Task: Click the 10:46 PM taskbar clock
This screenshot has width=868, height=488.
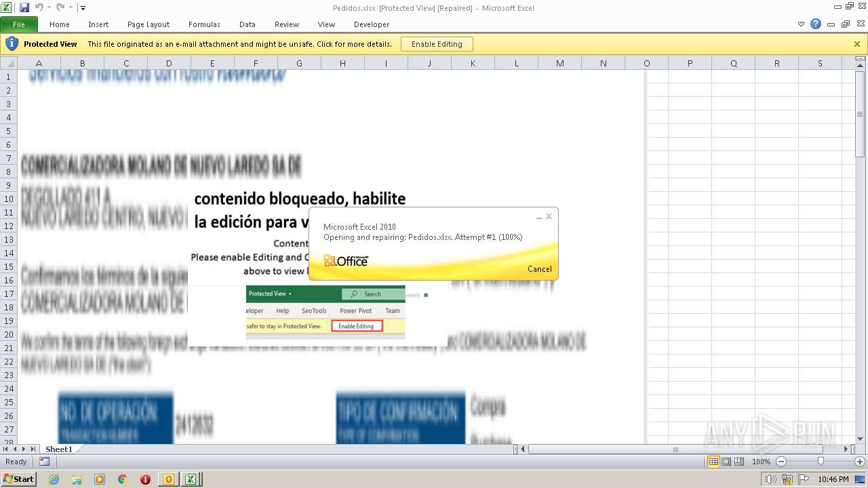Action: tap(833, 479)
